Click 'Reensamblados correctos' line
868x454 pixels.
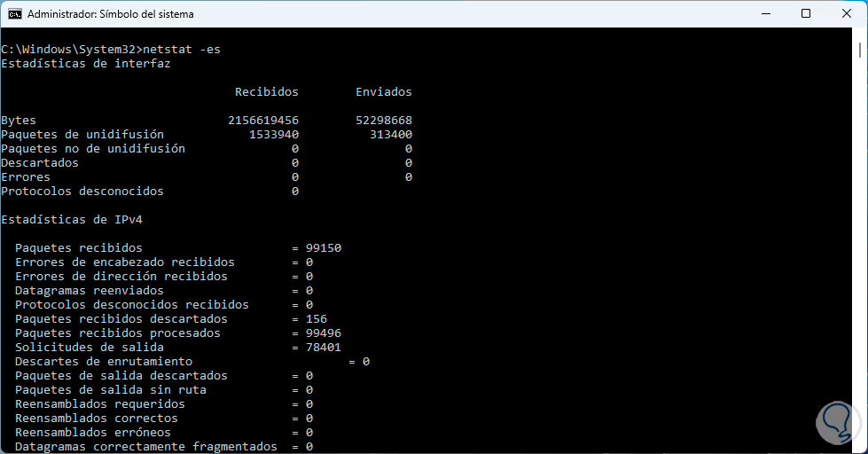(164, 419)
